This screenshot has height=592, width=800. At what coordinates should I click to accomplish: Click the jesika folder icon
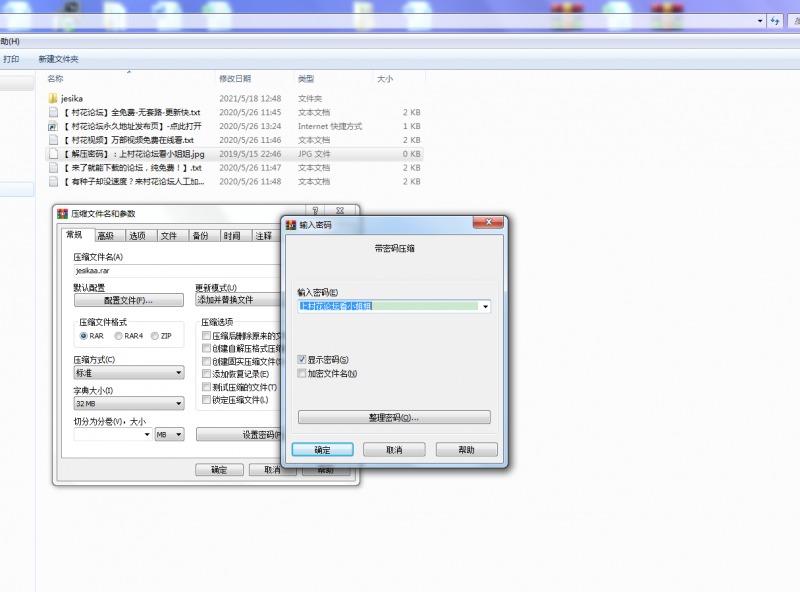click(53, 98)
